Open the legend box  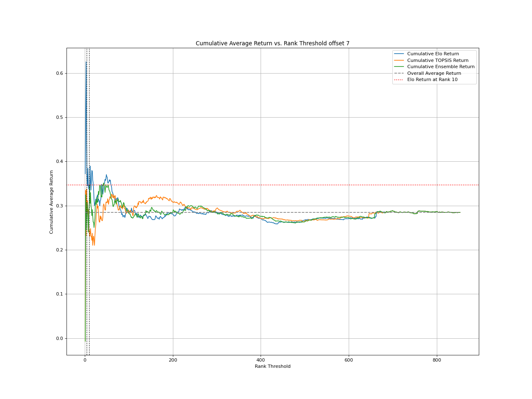click(x=434, y=66)
